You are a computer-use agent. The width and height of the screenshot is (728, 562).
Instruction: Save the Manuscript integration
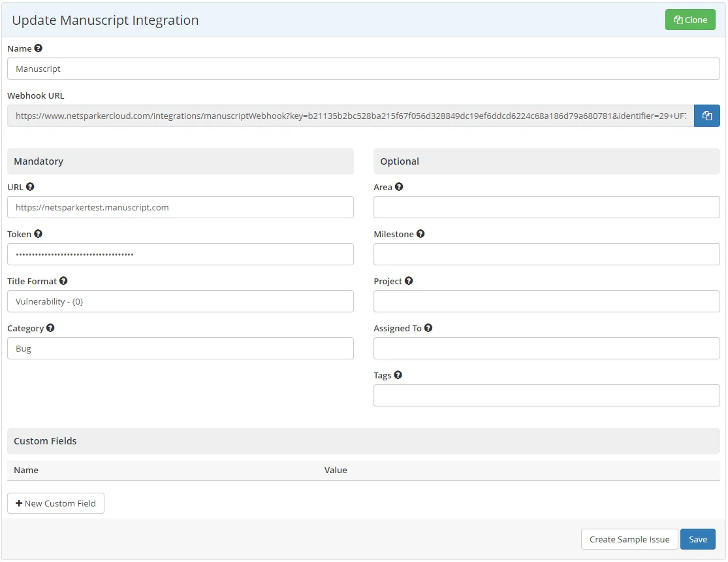697,539
